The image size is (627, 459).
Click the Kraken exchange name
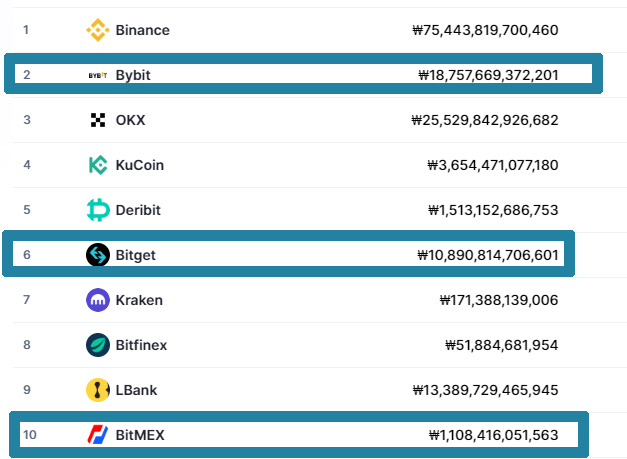pos(139,300)
